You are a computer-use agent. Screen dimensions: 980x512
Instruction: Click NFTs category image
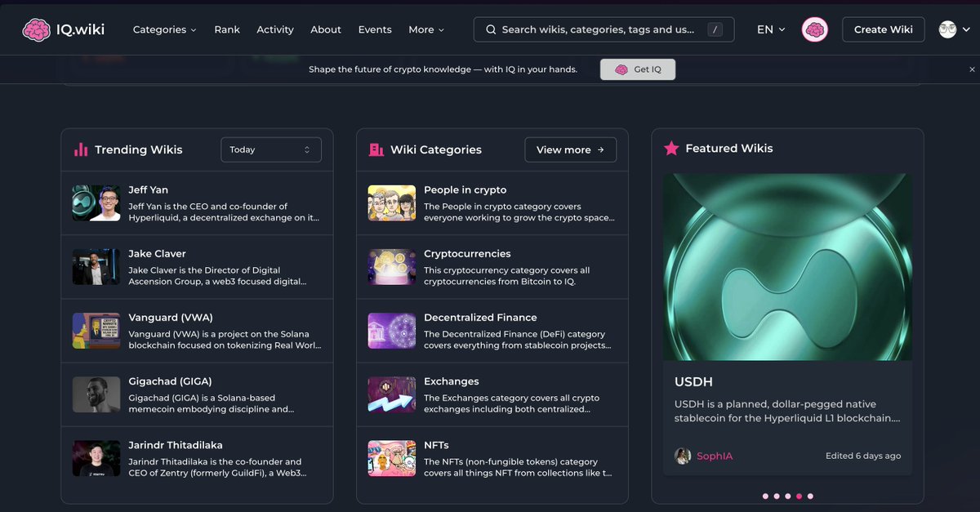(392, 458)
